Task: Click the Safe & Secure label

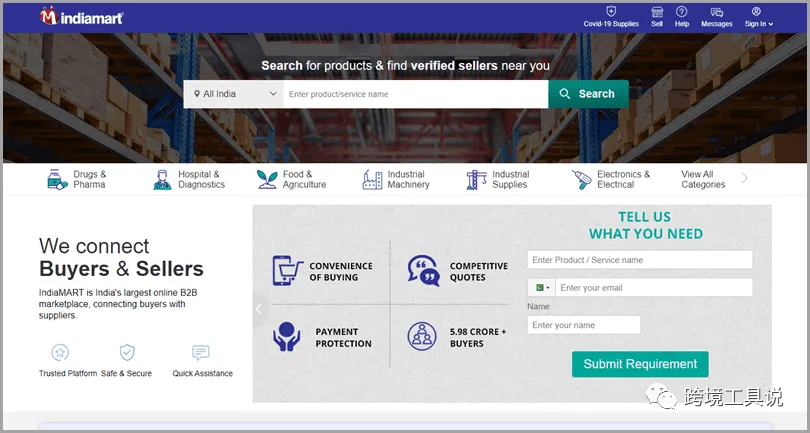Action: [127, 374]
